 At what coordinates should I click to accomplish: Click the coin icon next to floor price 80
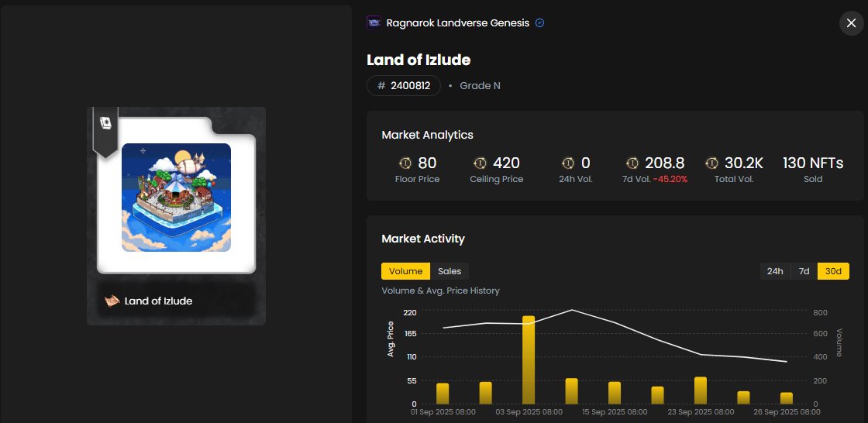click(405, 163)
